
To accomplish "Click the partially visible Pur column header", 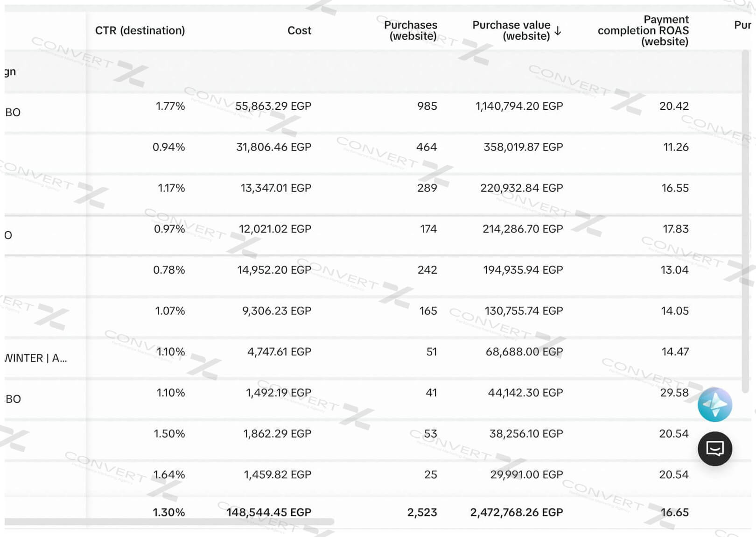I will tap(742, 25).
